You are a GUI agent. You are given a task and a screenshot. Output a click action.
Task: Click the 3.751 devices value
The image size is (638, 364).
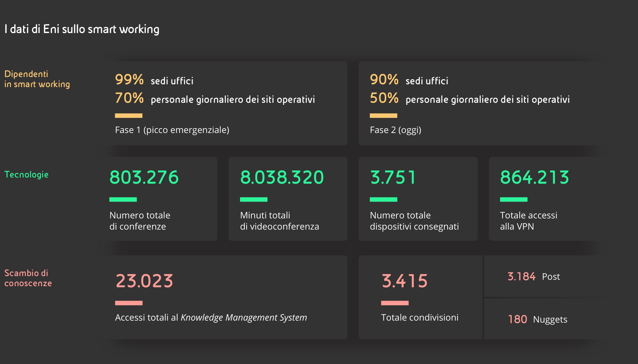point(393,177)
